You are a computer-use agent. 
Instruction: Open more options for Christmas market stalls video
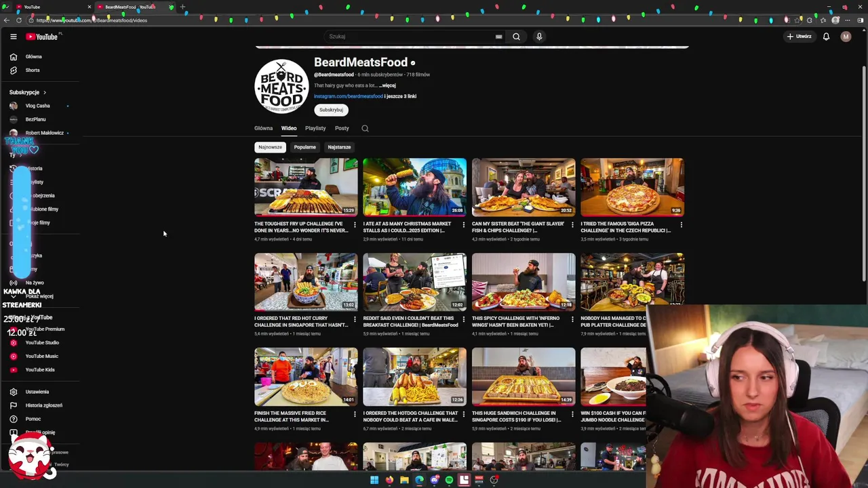(x=464, y=224)
